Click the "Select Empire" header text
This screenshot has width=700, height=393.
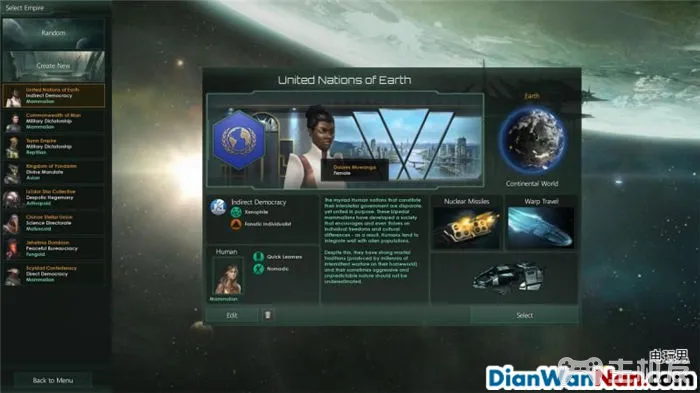pos(25,8)
